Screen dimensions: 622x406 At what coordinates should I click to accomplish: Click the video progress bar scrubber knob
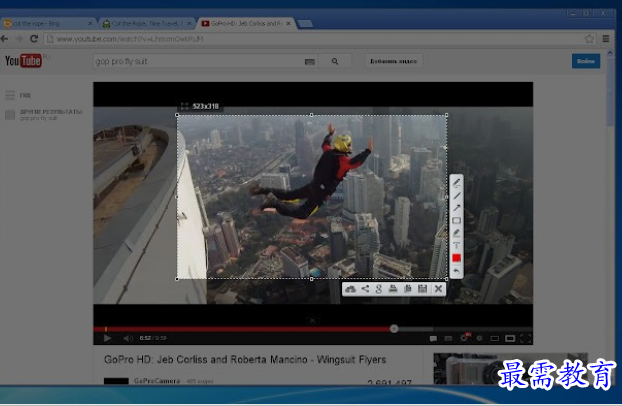point(394,329)
